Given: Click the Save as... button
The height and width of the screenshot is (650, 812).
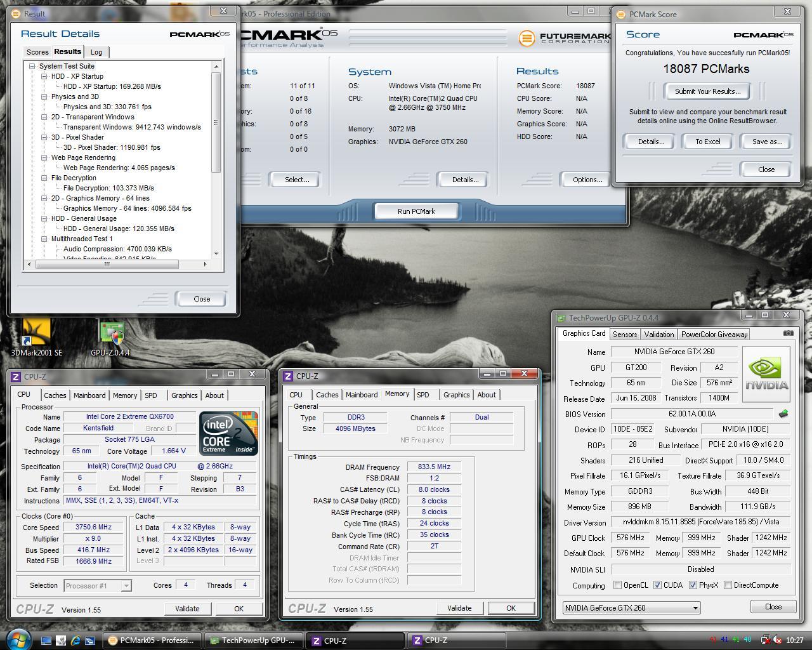Looking at the screenshot, I should 767,142.
